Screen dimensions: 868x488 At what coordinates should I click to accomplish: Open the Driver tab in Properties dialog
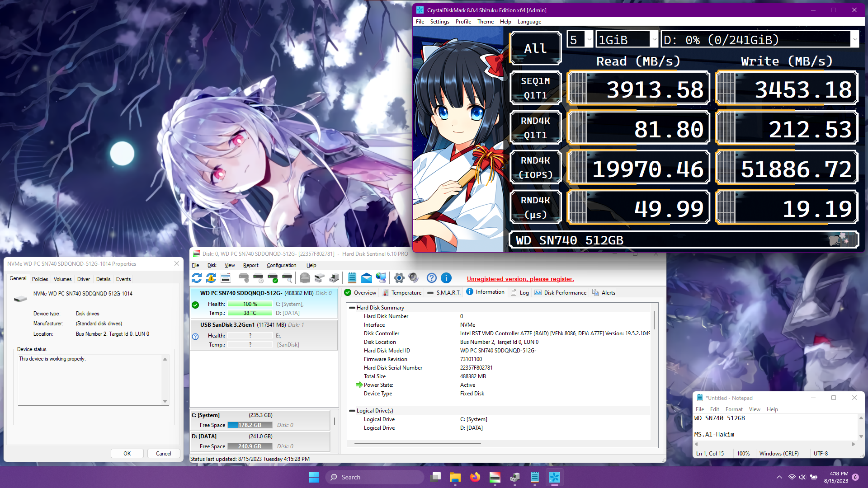point(84,279)
